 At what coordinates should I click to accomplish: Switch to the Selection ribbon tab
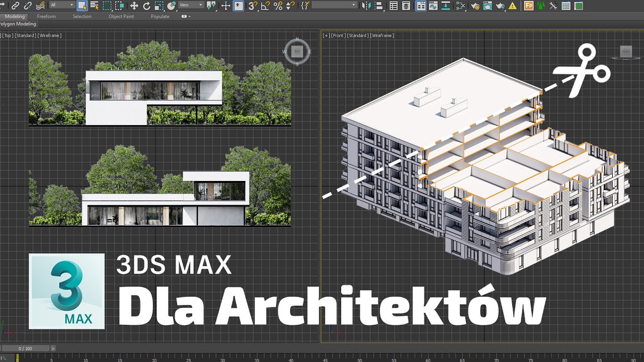click(x=82, y=17)
